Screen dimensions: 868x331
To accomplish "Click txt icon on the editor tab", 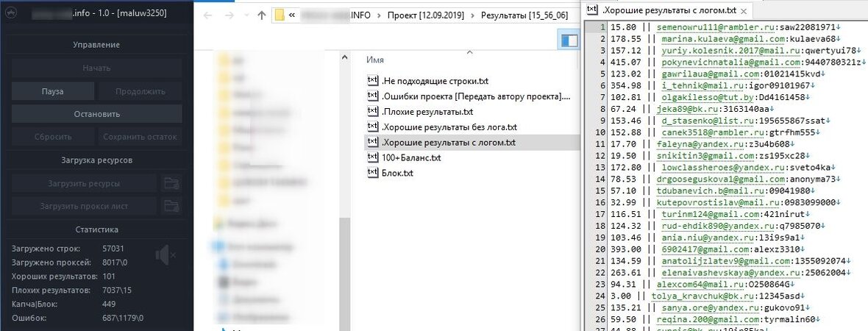I will (592, 10).
